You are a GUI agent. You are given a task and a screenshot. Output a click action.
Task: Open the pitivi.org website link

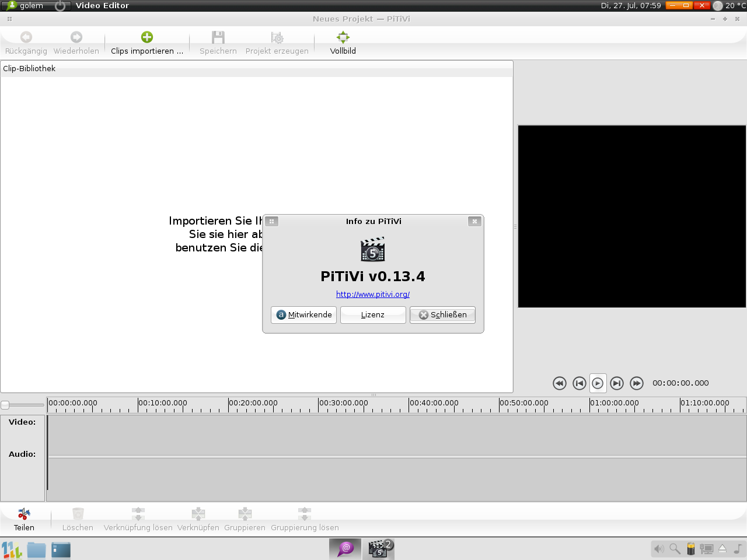pos(373,295)
